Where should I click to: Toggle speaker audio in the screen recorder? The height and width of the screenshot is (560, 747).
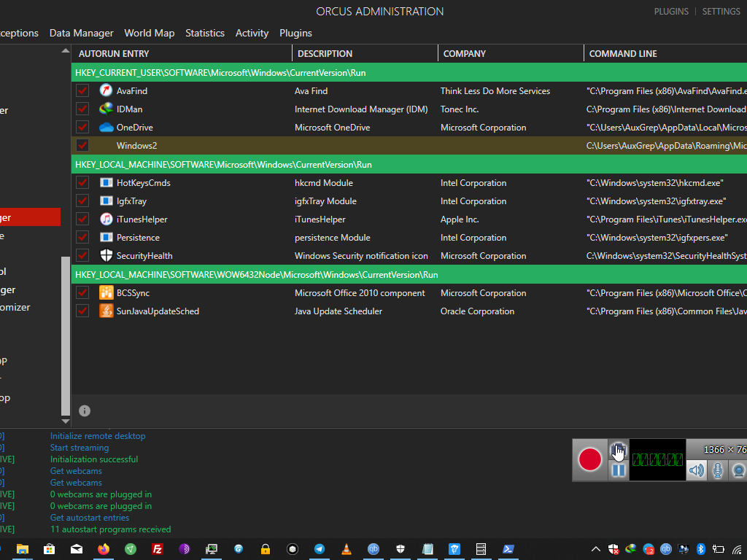(696, 470)
